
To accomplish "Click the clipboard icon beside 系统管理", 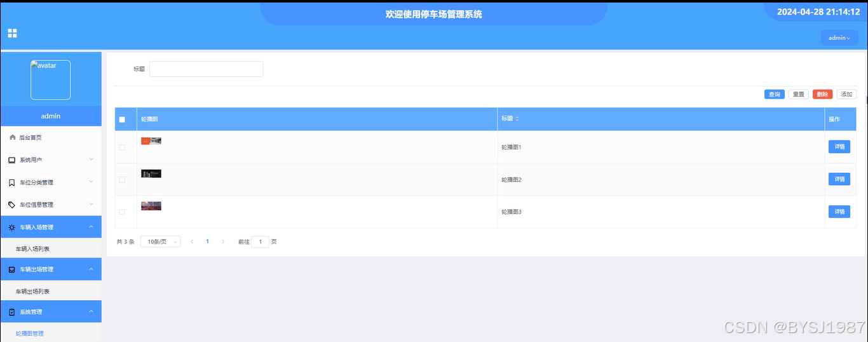I will pyautogui.click(x=12, y=312).
